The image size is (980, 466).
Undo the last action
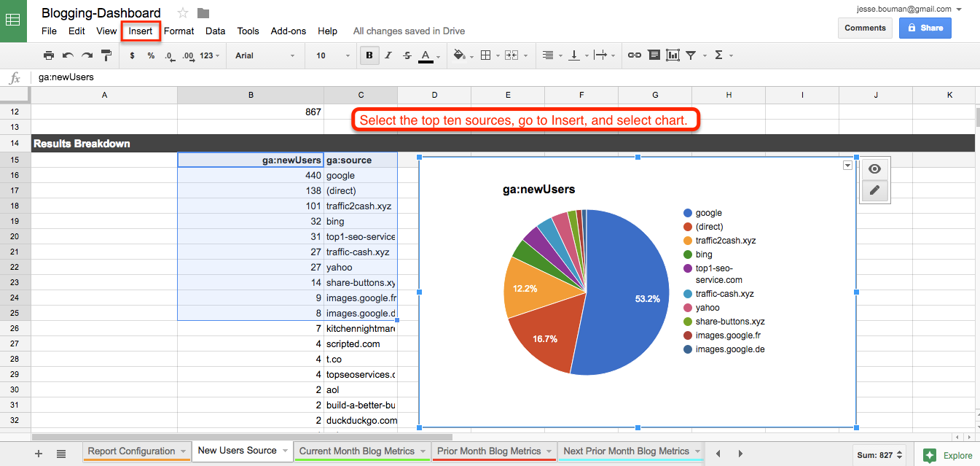point(68,55)
